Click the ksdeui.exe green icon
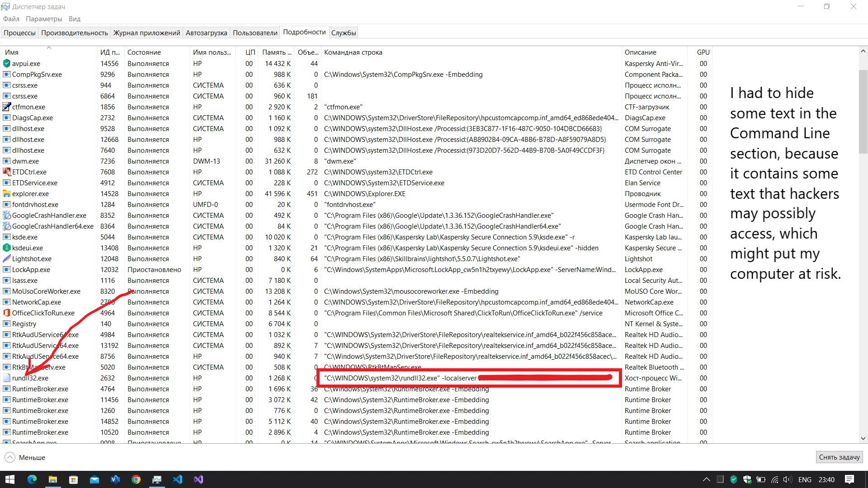The image size is (868, 488). click(x=6, y=248)
